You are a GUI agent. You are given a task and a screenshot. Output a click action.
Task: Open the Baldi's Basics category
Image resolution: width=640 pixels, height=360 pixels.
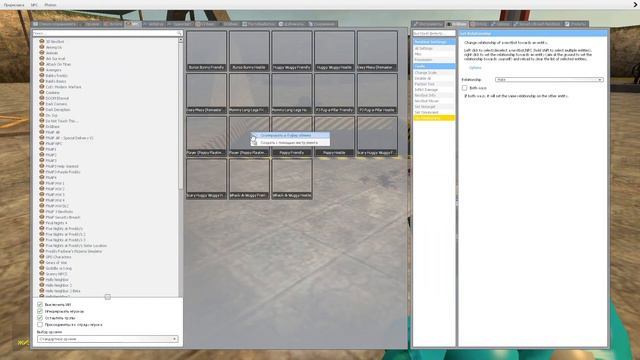[x=56, y=81]
